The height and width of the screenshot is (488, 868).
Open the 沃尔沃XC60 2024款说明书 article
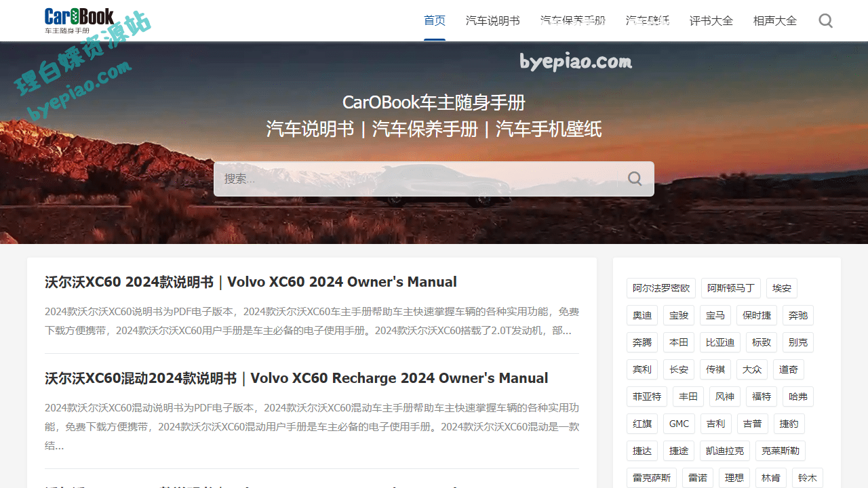click(x=251, y=282)
